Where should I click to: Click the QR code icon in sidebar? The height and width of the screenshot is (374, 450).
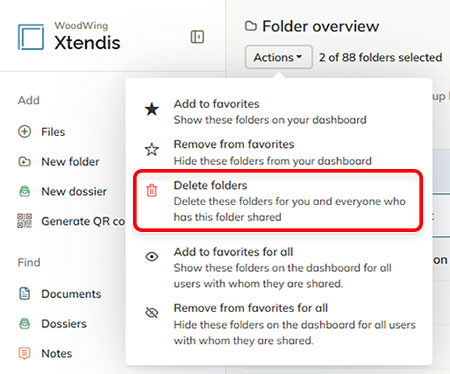click(24, 221)
